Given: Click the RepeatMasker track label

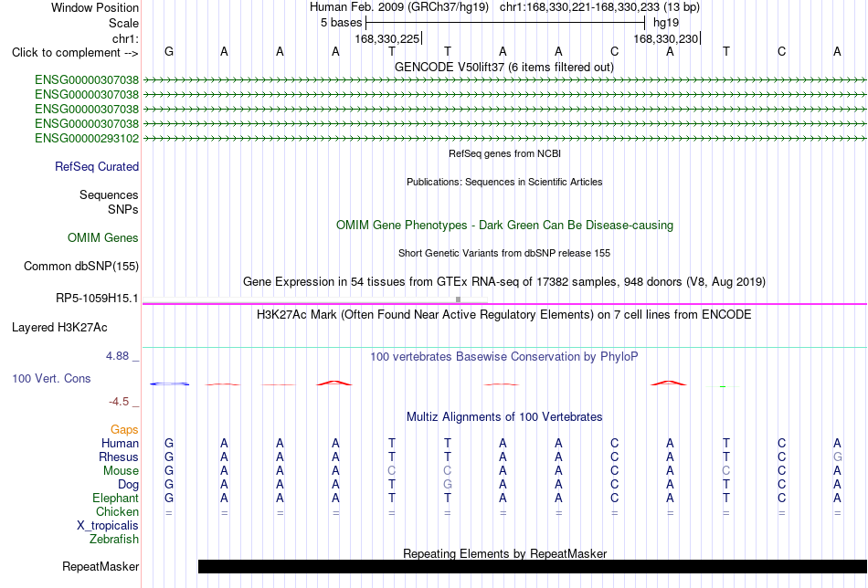Looking at the screenshot, I should click(x=101, y=566).
